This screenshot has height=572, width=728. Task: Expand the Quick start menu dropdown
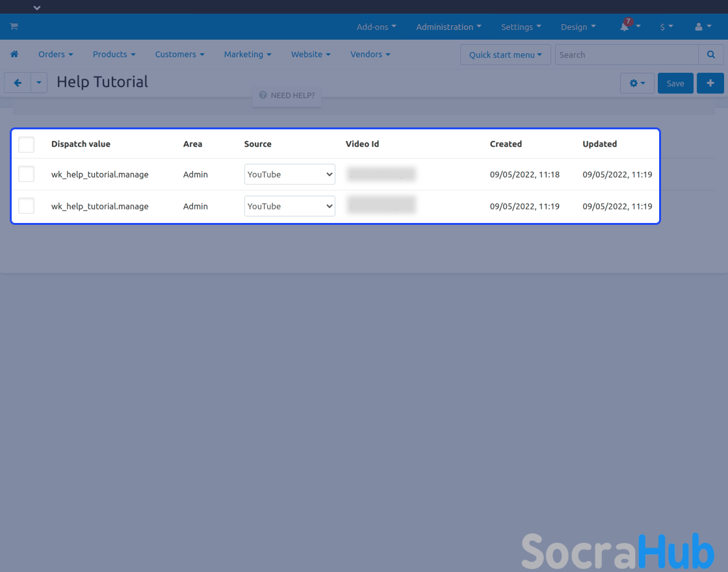pos(505,55)
